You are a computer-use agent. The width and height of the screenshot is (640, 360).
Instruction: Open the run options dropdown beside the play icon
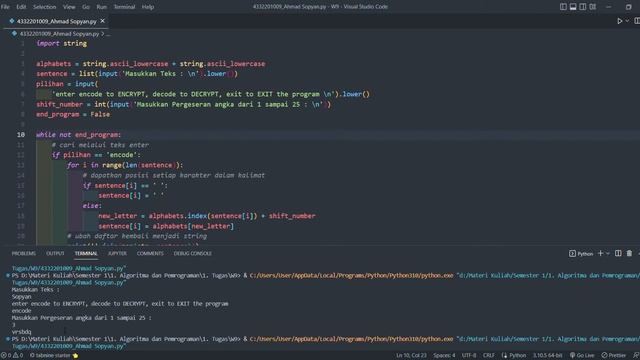627,21
